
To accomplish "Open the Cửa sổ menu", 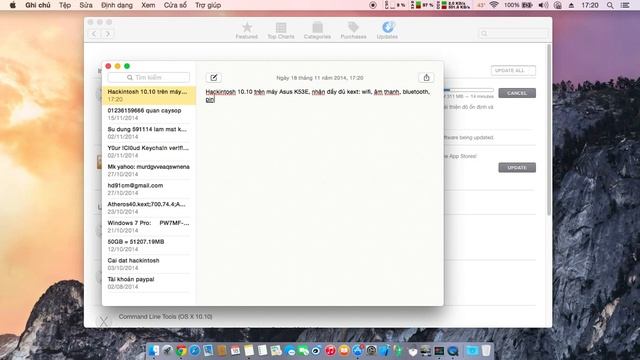I will (175, 5).
